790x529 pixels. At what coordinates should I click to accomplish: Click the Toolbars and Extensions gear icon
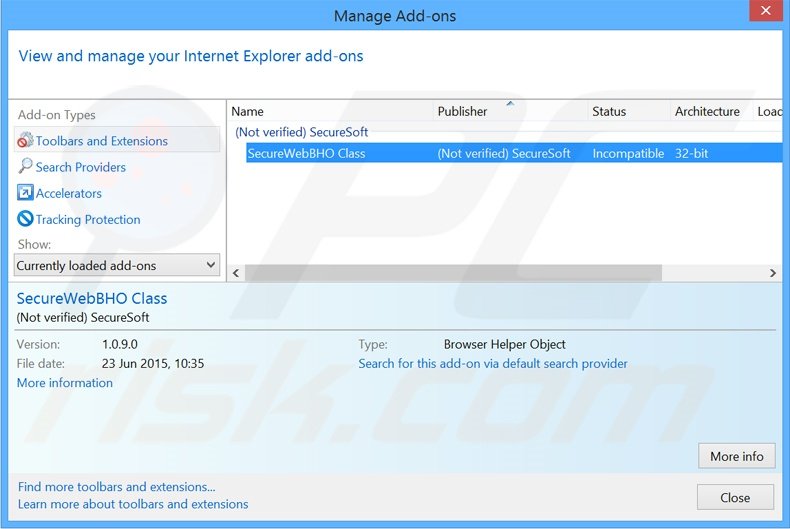click(x=25, y=140)
